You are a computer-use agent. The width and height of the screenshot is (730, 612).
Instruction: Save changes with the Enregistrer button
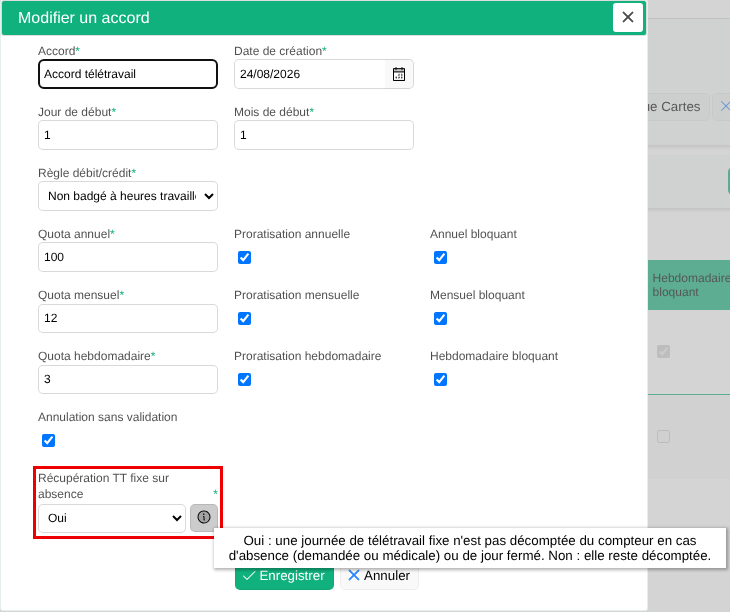click(284, 576)
